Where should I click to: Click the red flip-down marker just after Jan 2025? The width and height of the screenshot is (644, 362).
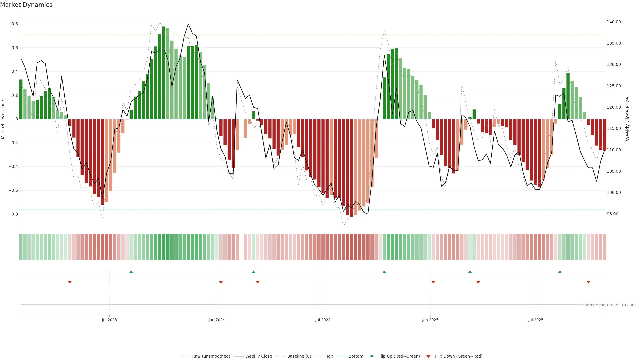click(x=433, y=282)
